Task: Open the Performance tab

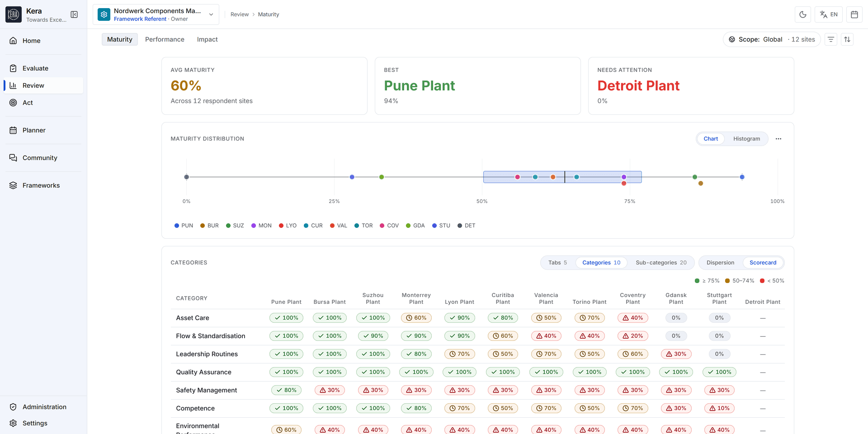Action: tap(165, 39)
